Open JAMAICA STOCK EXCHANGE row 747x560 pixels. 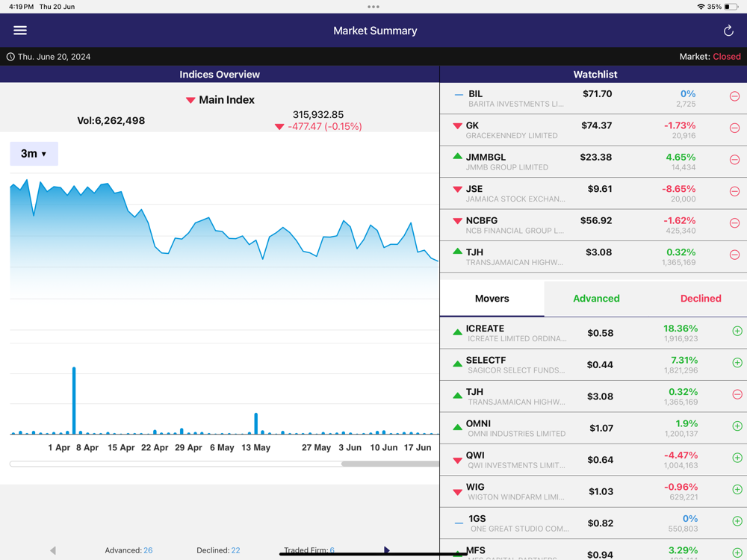click(593, 193)
